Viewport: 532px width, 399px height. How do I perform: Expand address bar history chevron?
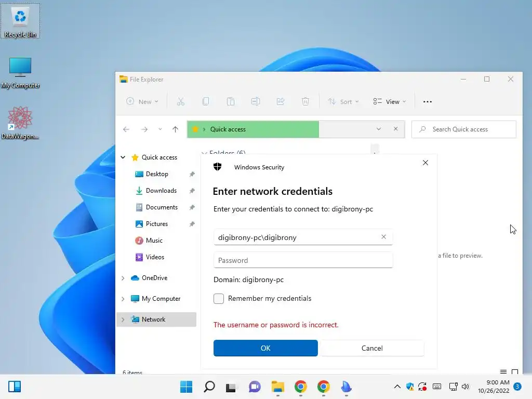(x=379, y=129)
